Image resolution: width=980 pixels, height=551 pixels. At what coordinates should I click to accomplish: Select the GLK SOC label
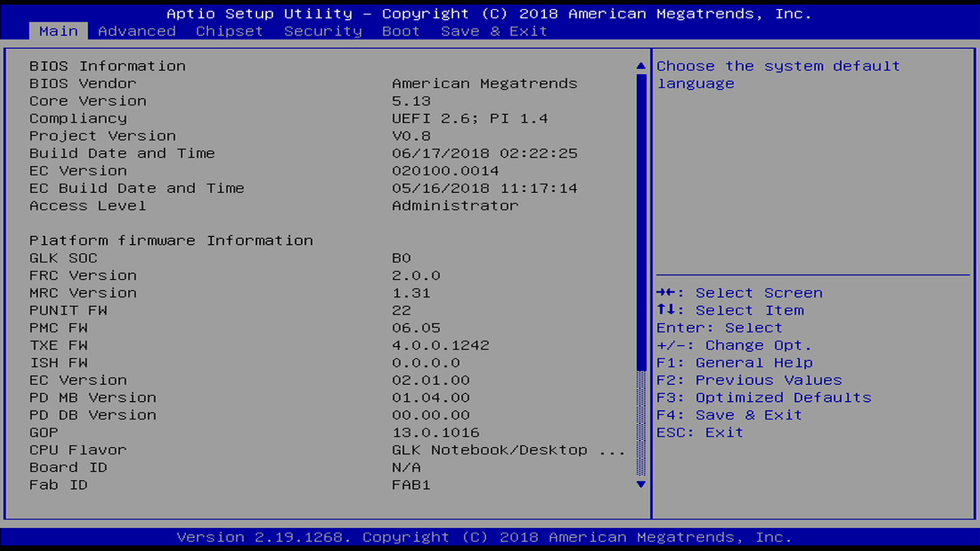[x=64, y=258]
